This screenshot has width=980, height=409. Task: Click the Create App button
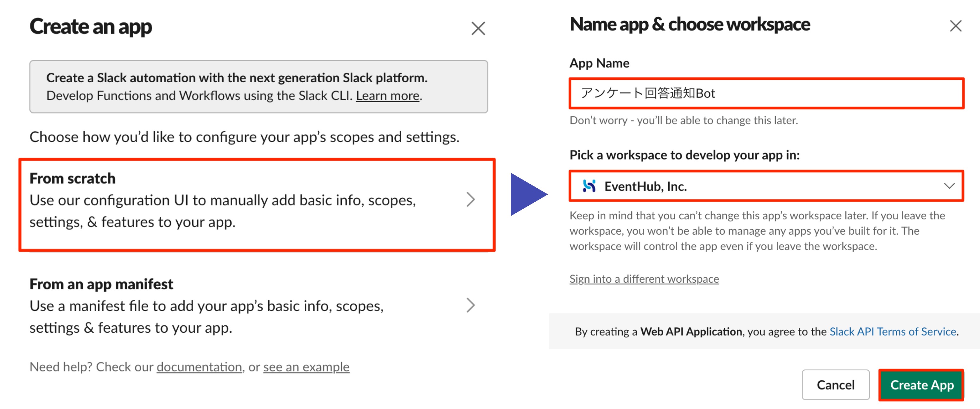pyautogui.click(x=921, y=385)
